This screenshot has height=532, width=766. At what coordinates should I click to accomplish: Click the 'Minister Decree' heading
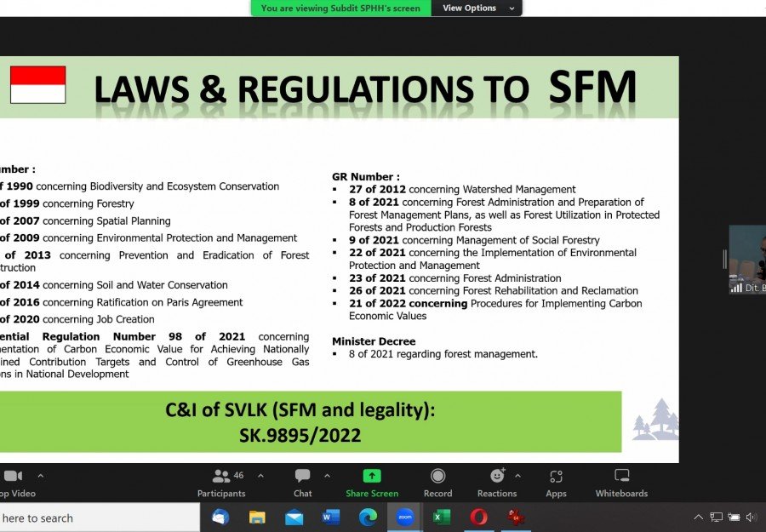(x=374, y=341)
